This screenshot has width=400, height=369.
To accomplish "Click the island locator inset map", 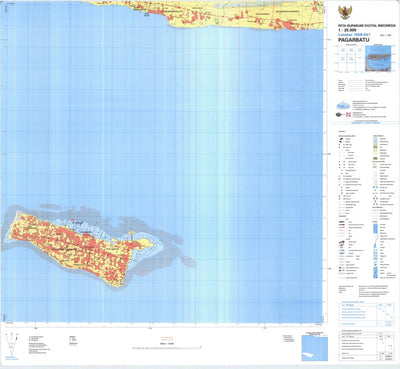I will click(314, 348).
